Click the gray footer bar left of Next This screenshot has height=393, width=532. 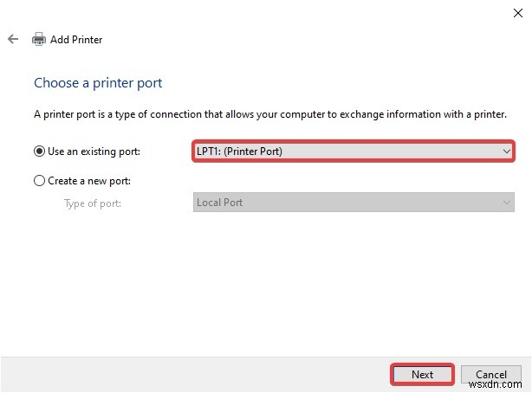(x=191, y=374)
